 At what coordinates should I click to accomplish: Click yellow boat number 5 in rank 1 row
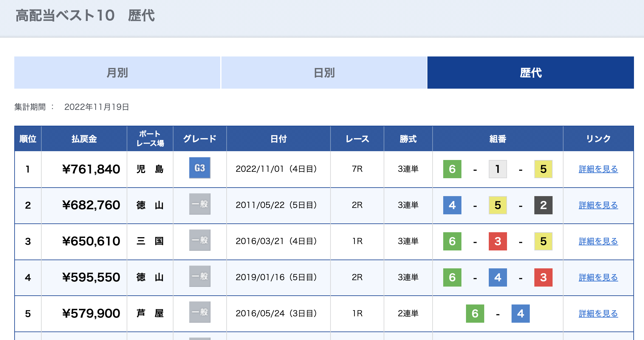point(543,169)
